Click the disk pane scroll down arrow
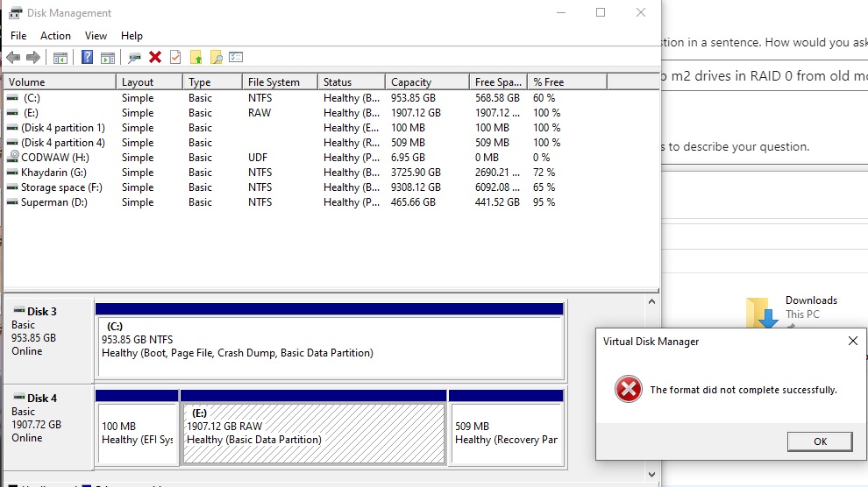 click(651, 475)
